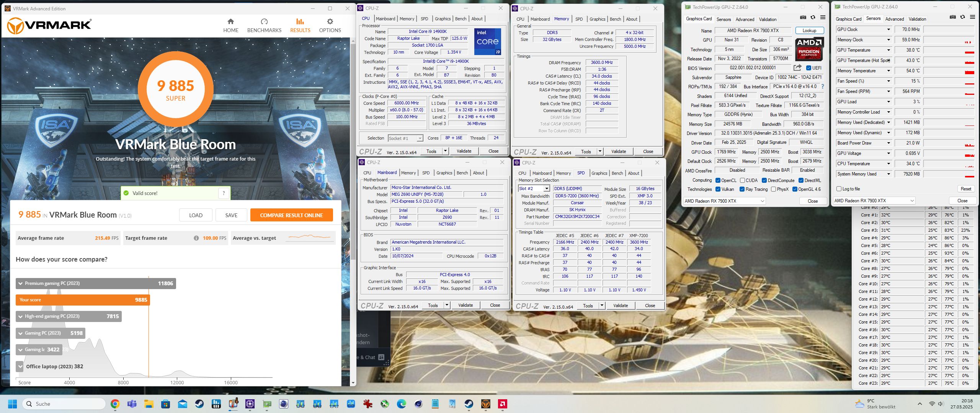Open Bench tab in CPU-Z processor window
The width and height of the screenshot is (980, 413).
pos(461,19)
